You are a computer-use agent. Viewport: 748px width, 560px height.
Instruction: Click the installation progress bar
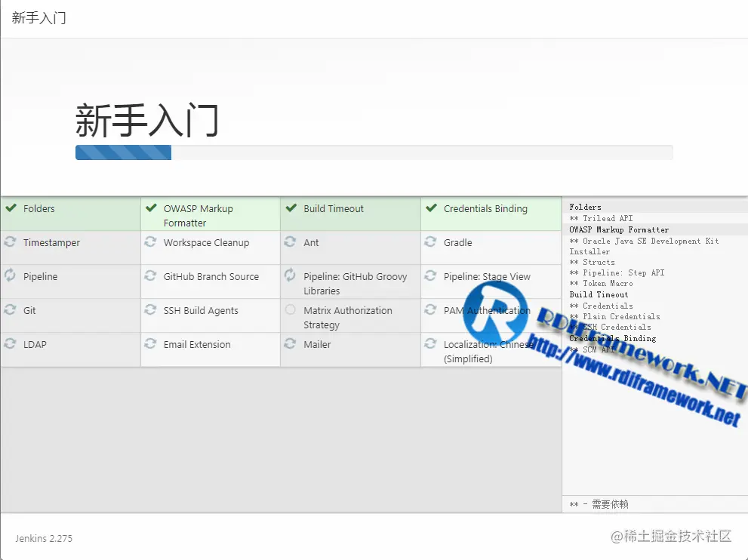(x=374, y=152)
